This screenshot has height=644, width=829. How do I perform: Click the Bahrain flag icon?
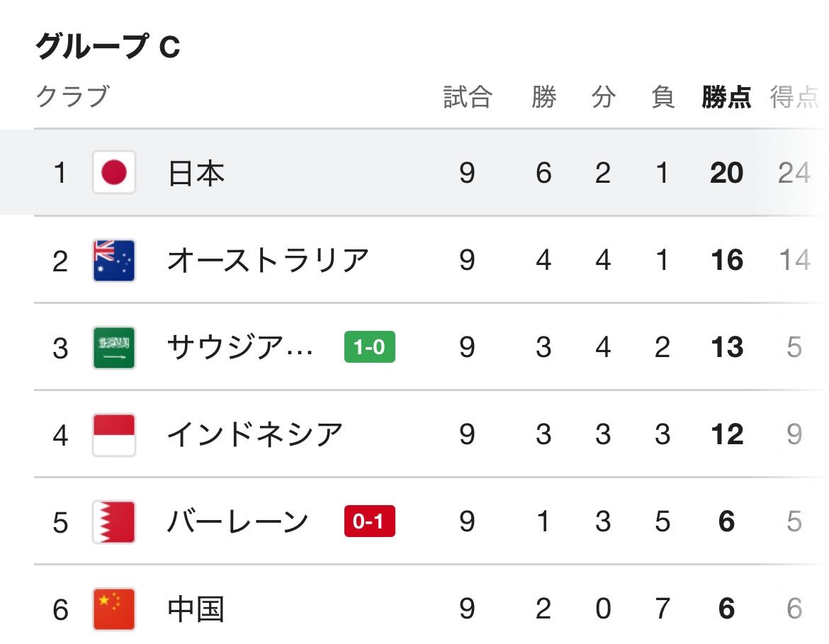(113, 522)
